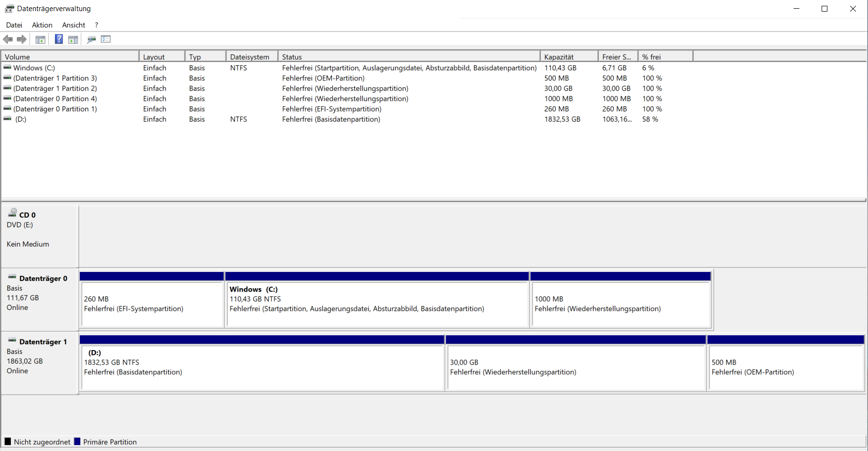Viewport: 868px width, 451px height.
Task: Maximize the Datenträgerverwaltung window
Action: [x=825, y=9]
